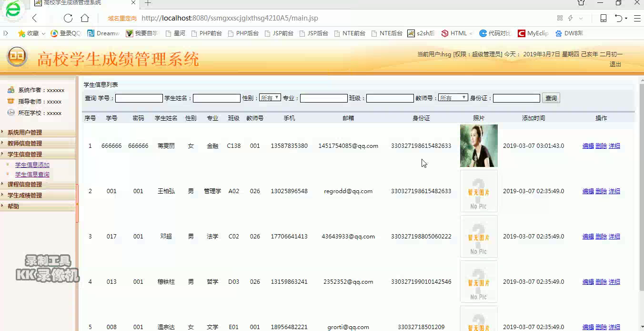Open the 性别 filter dropdown
This screenshot has height=331, width=644.
pyautogui.click(x=270, y=97)
